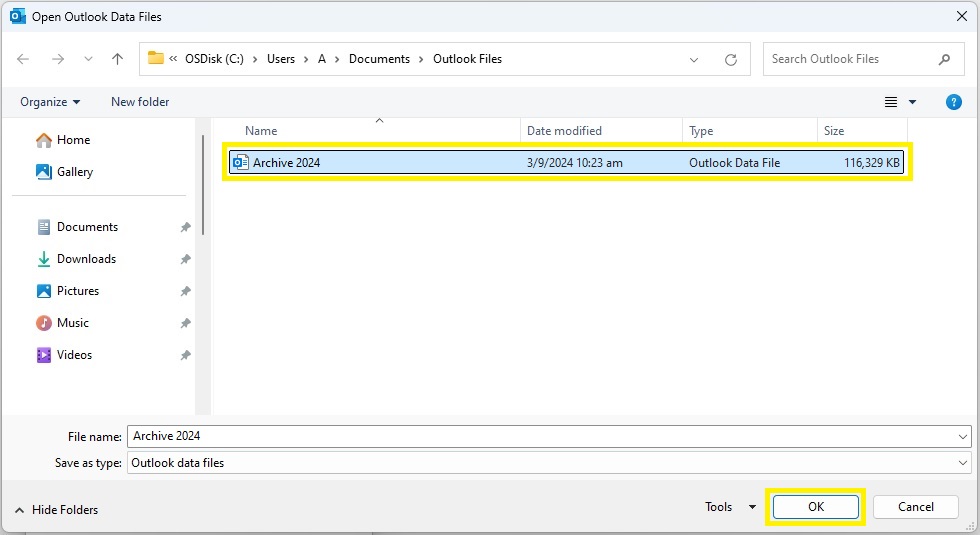Click the pin icon beside Documents
The width and height of the screenshot is (980, 535).
pos(186,228)
